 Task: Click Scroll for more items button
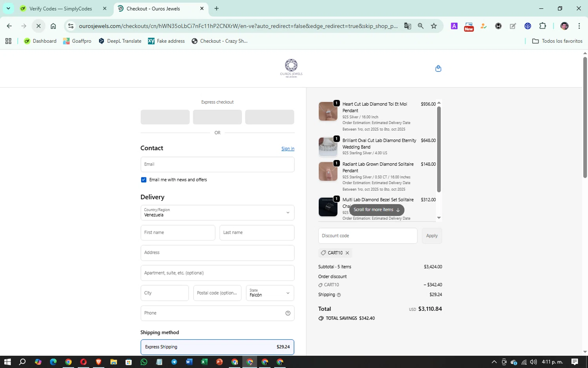tap(377, 210)
